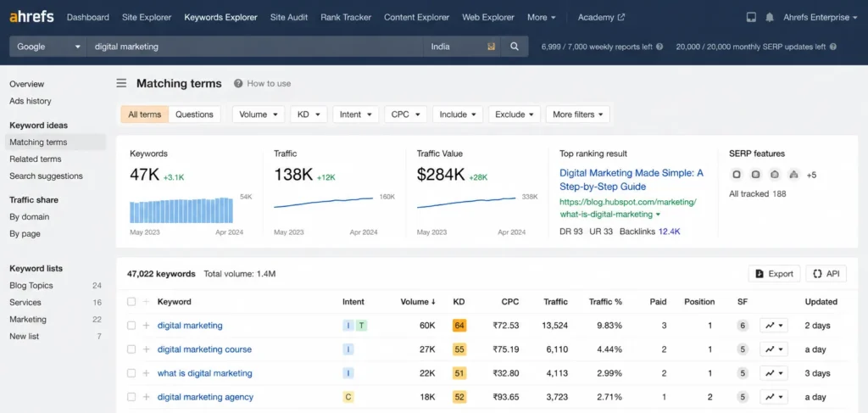Check the what is digital marketing checkbox
This screenshot has height=413, width=868.
(x=131, y=373)
